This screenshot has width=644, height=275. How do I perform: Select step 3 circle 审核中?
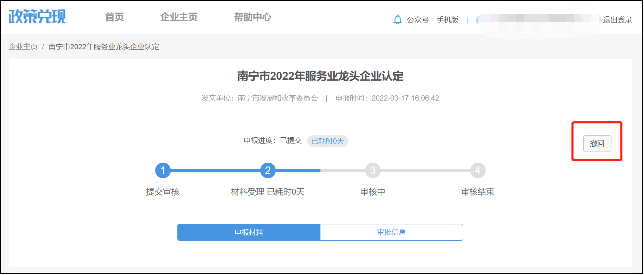click(x=373, y=171)
